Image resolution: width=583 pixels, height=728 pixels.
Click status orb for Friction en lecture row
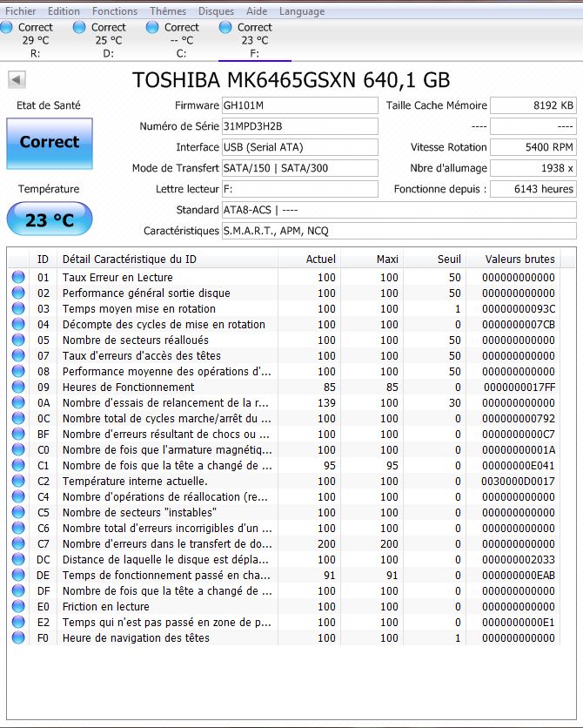tap(18, 606)
